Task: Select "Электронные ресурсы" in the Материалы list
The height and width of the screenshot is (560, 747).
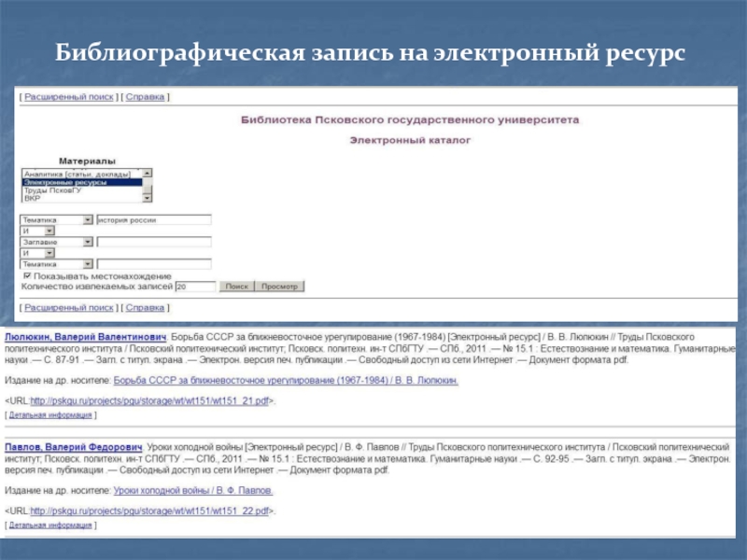Action: [x=82, y=182]
